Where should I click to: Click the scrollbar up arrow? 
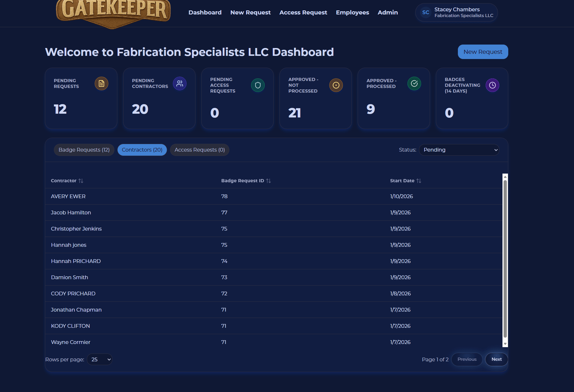click(505, 177)
